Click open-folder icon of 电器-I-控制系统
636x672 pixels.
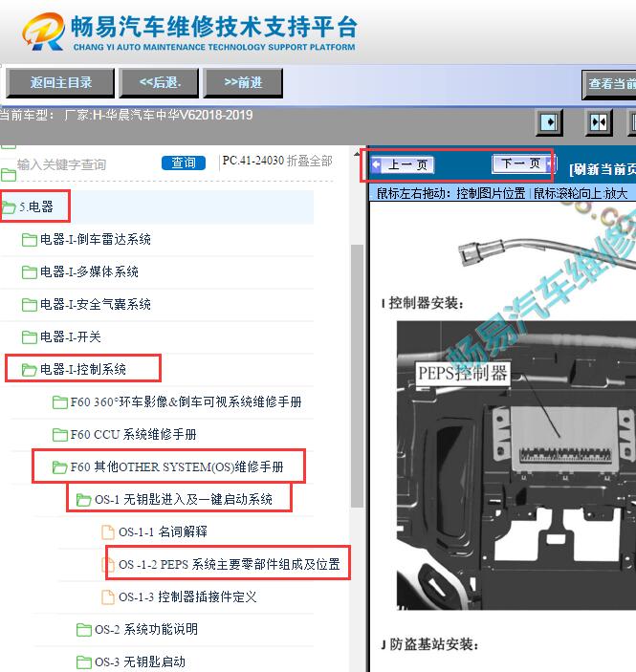[x=29, y=370]
